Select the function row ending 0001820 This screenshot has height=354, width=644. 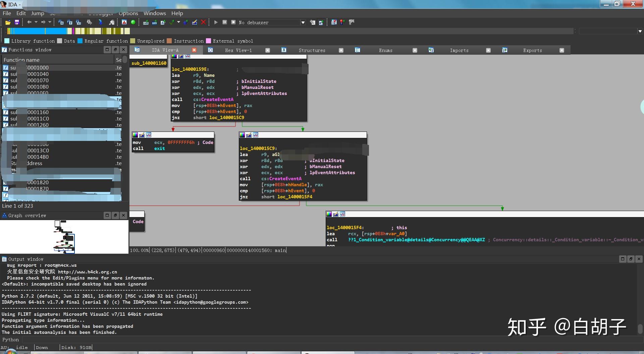62,183
